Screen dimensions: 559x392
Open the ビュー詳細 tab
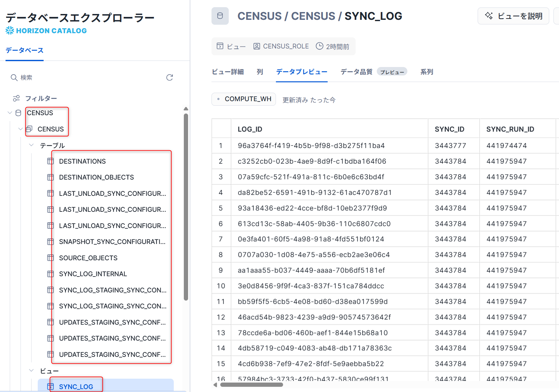228,72
